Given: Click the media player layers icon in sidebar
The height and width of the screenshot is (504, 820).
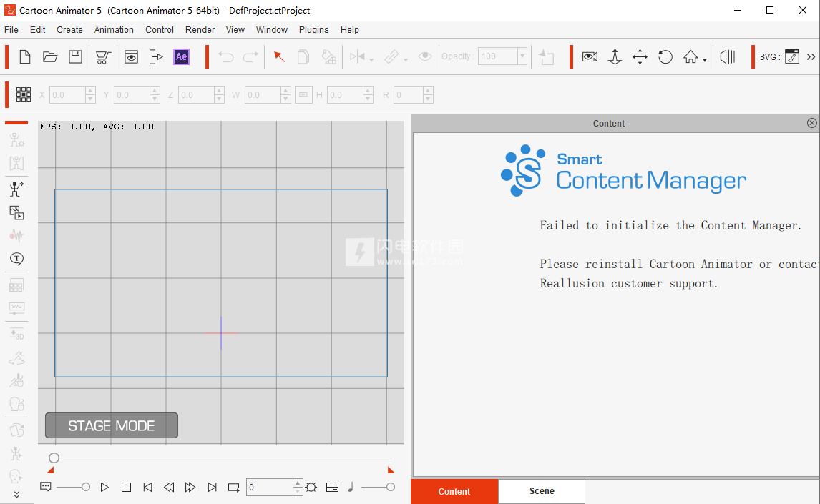Looking at the screenshot, I should click(16, 212).
